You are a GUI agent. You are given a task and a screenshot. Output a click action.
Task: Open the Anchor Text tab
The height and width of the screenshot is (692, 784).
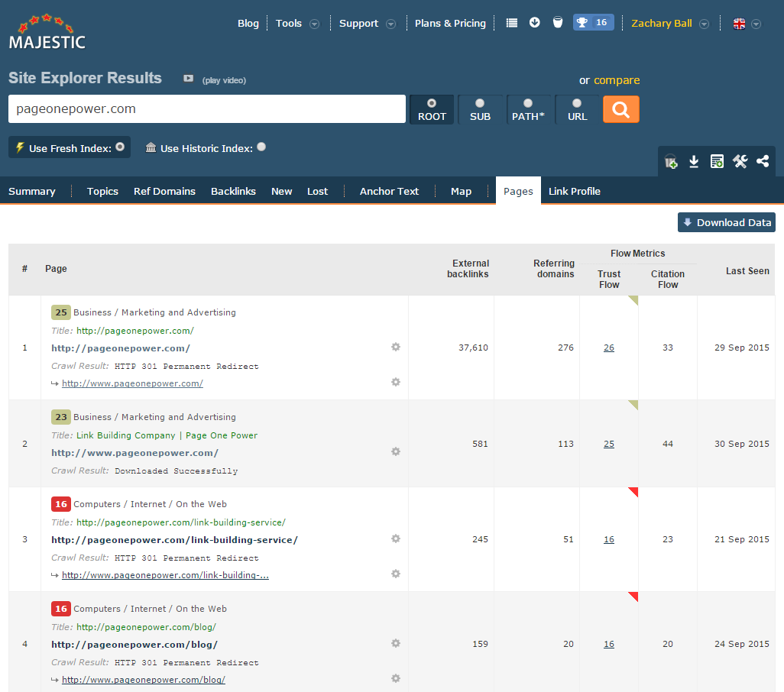click(x=388, y=191)
